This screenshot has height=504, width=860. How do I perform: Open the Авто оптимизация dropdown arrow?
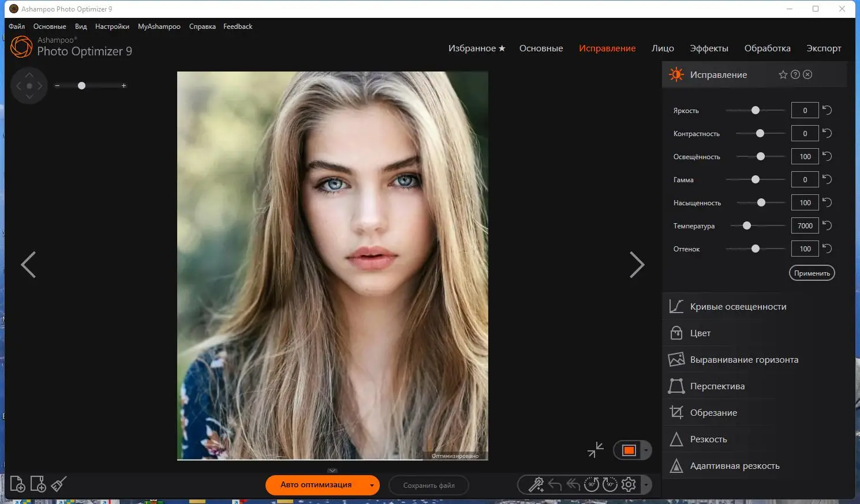pyautogui.click(x=372, y=486)
